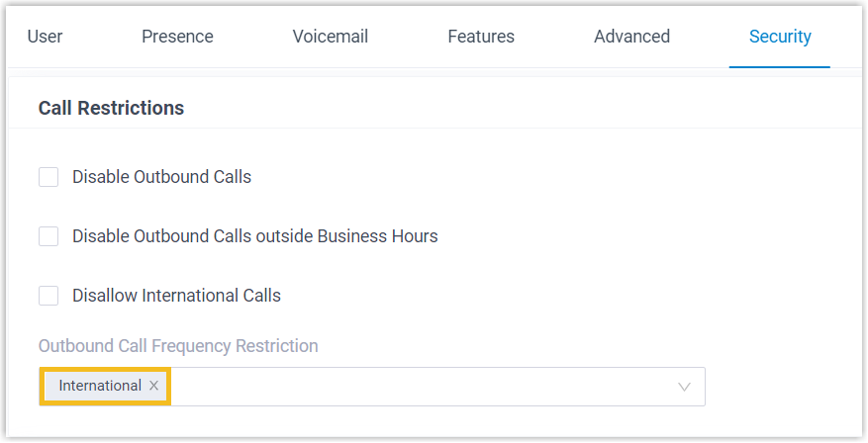Open the Presence tab
868x443 pixels.
point(177,37)
